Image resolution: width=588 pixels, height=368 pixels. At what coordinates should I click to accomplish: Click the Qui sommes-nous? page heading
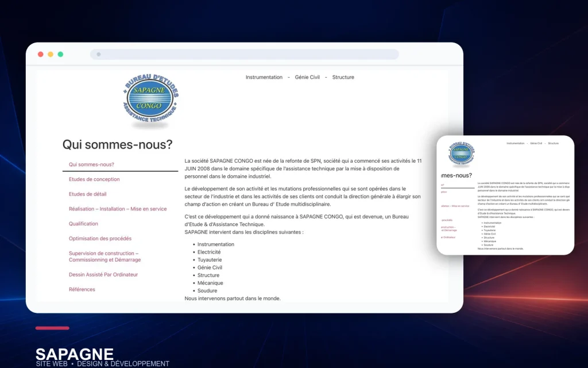(117, 144)
